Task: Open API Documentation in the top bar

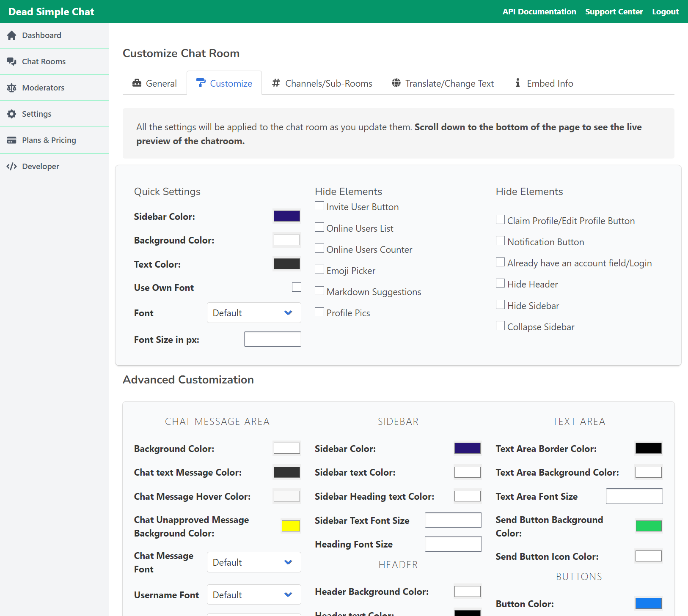Action: pyautogui.click(x=539, y=11)
